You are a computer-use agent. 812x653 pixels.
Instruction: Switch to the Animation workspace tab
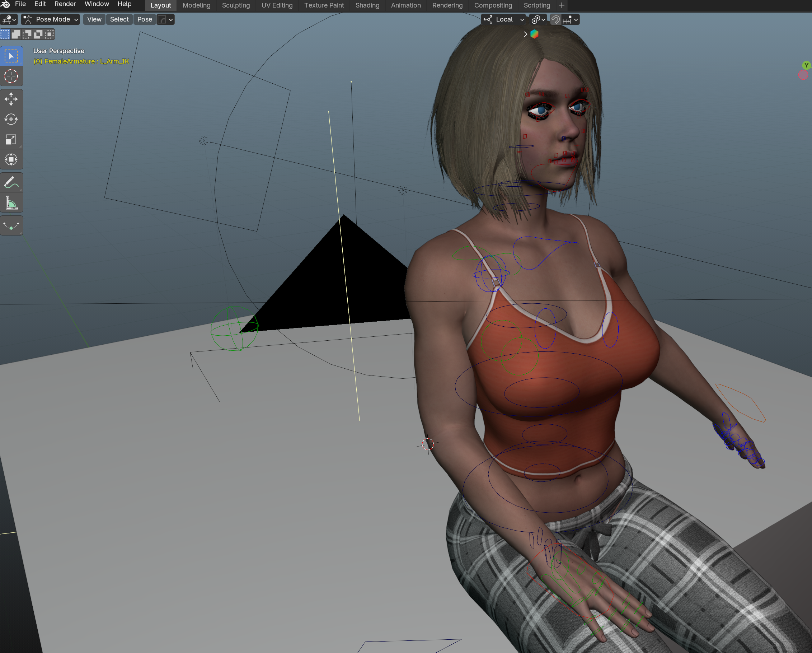405,5
